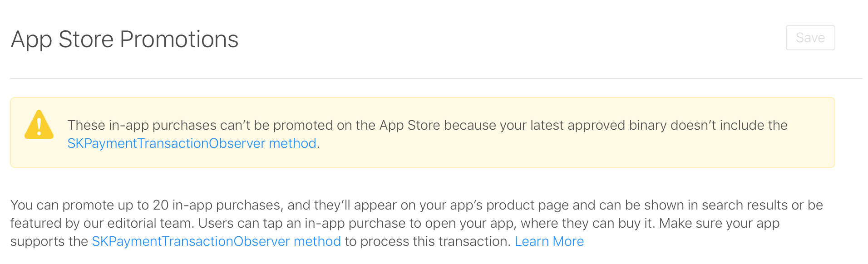This screenshot has height=264, width=868.
Task: Open SKPaymentTransactionObserver method link in warning banner
Action: tap(192, 143)
